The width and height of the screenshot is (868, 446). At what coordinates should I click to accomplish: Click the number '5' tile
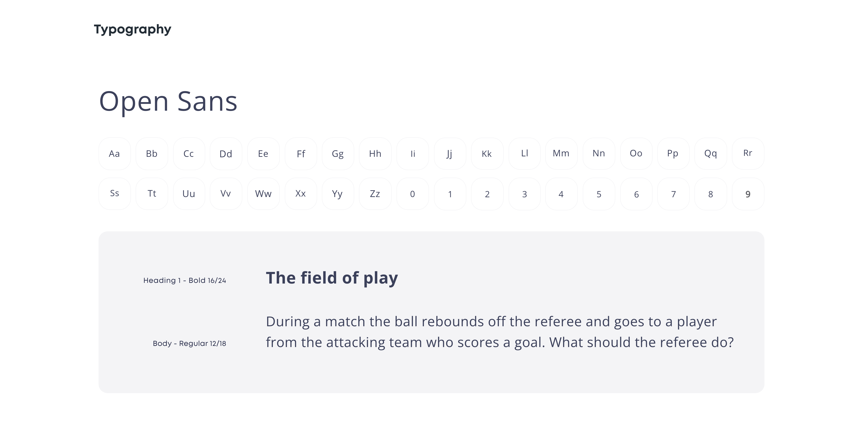(599, 194)
